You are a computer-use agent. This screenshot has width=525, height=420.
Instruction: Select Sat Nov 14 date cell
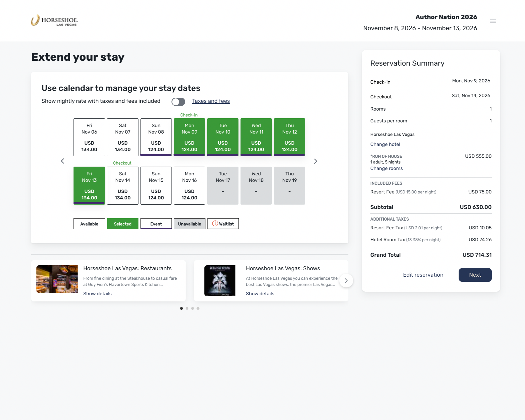[123, 185]
